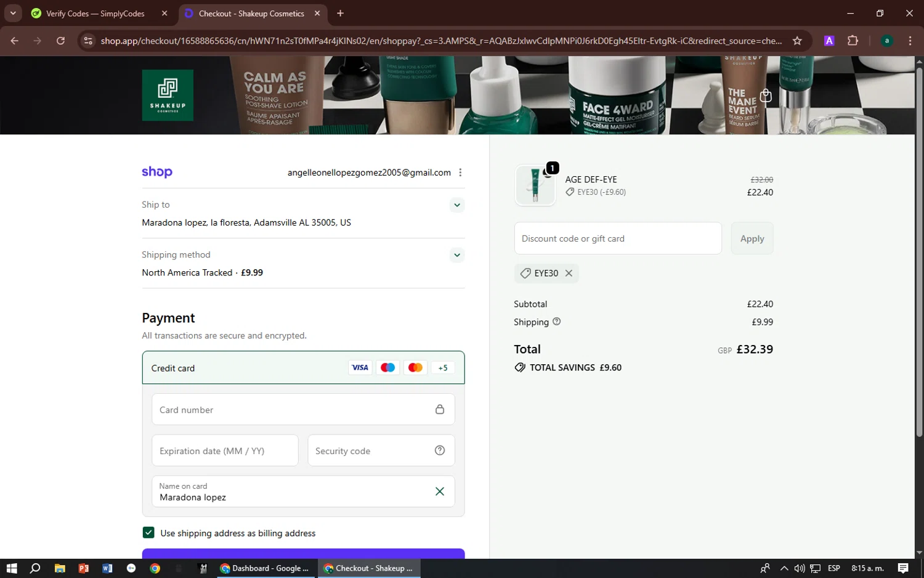Open the Extensions puzzle icon
Viewport: 924px width, 578px height.
[x=853, y=41]
